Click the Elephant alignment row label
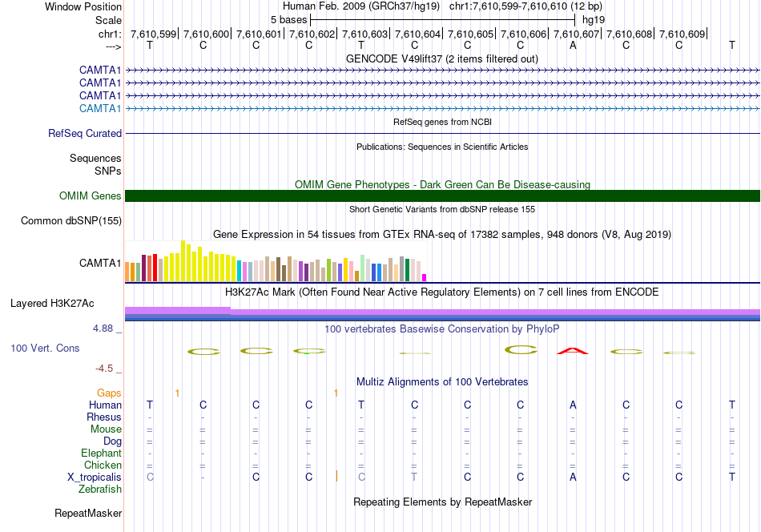The image size is (761, 532). pos(101,453)
